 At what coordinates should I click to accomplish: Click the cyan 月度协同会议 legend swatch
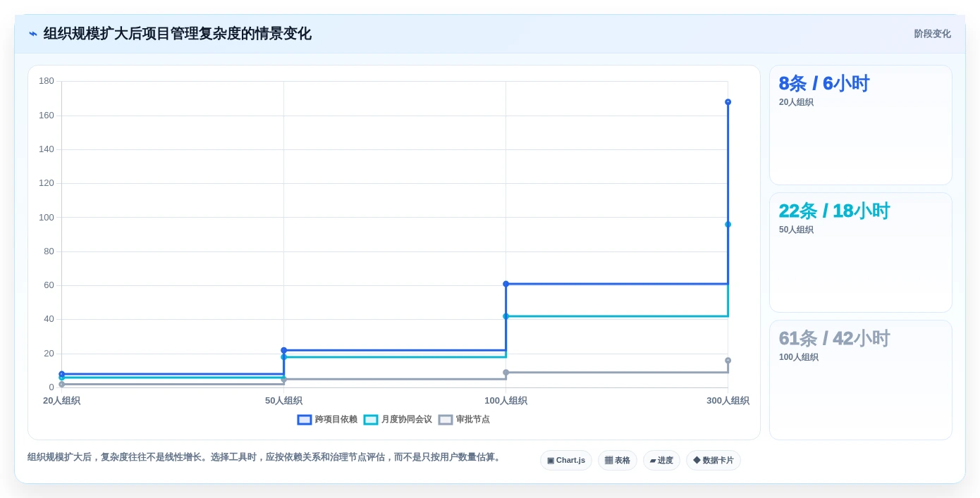point(371,420)
